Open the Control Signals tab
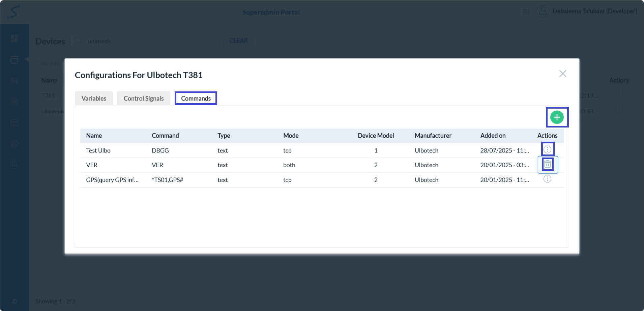The image size is (644, 311). tap(143, 98)
